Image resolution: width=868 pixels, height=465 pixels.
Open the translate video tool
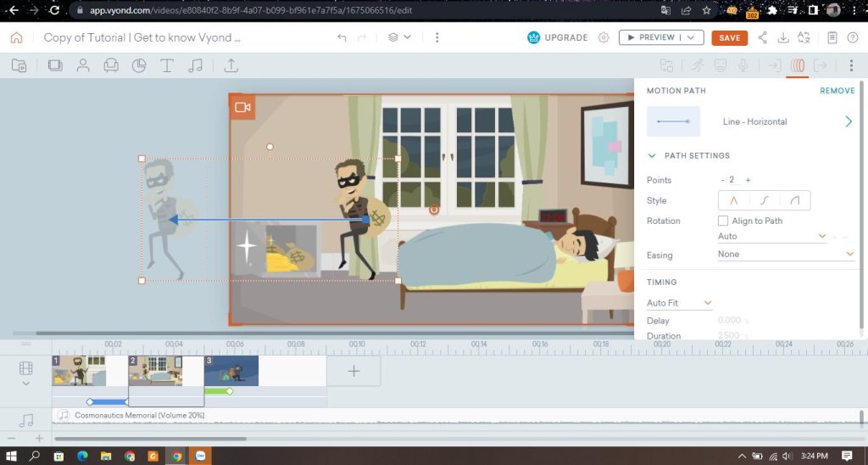pos(804,37)
